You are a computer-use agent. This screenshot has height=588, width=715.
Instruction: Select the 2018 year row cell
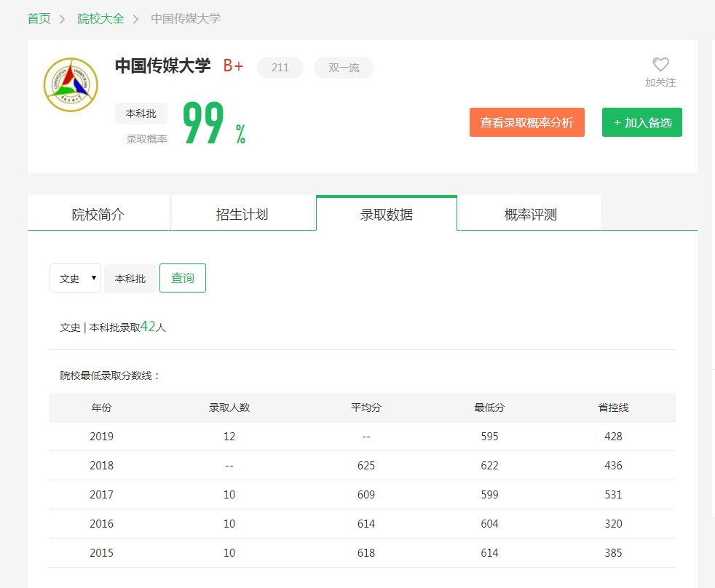click(101, 466)
